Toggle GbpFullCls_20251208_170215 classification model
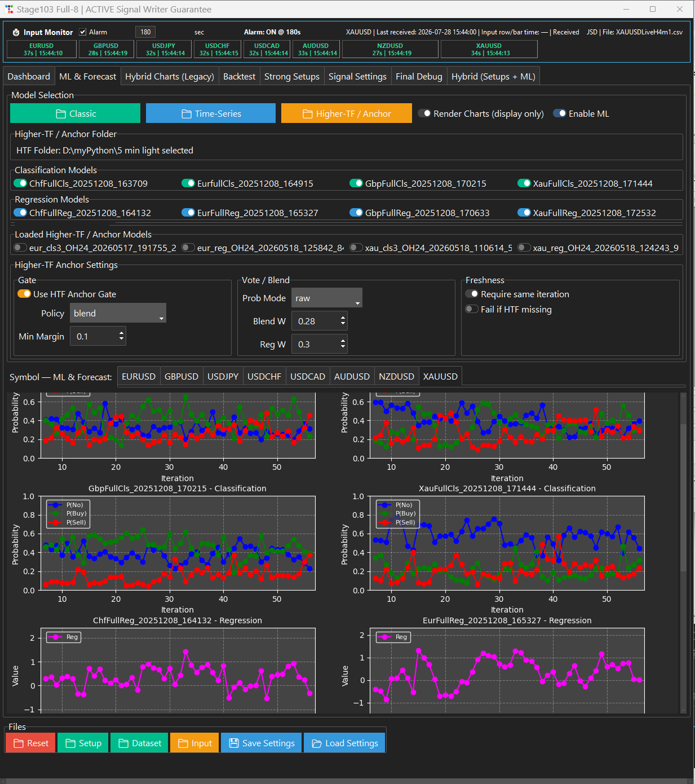 (x=356, y=183)
